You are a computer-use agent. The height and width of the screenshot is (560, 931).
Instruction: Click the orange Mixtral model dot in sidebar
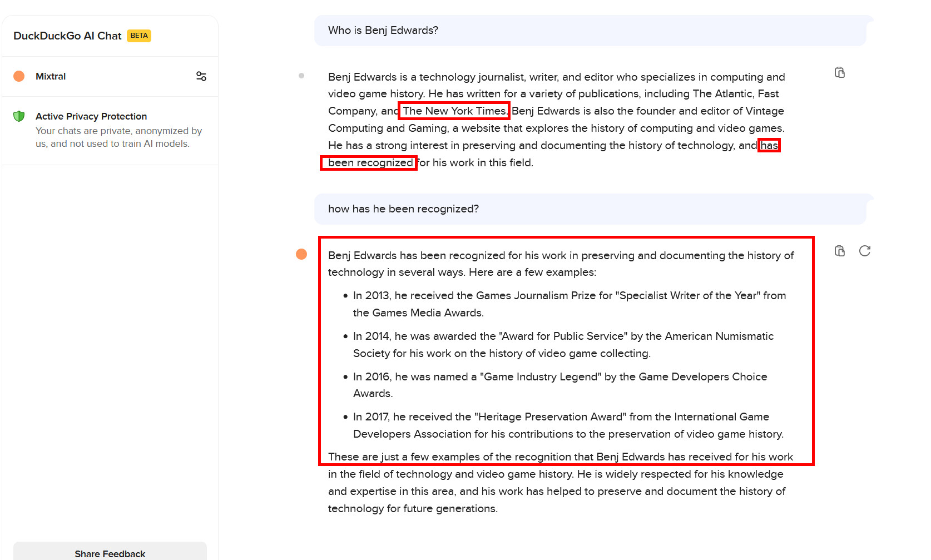click(19, 76)
